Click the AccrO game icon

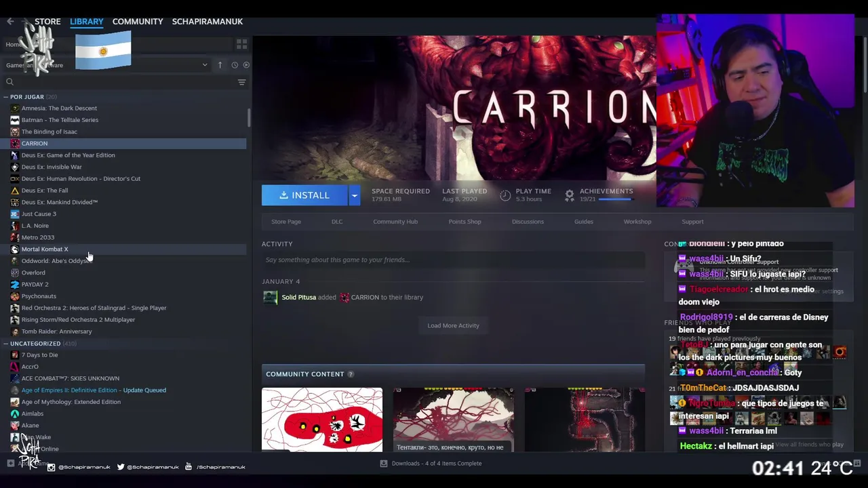pos(15,367)
